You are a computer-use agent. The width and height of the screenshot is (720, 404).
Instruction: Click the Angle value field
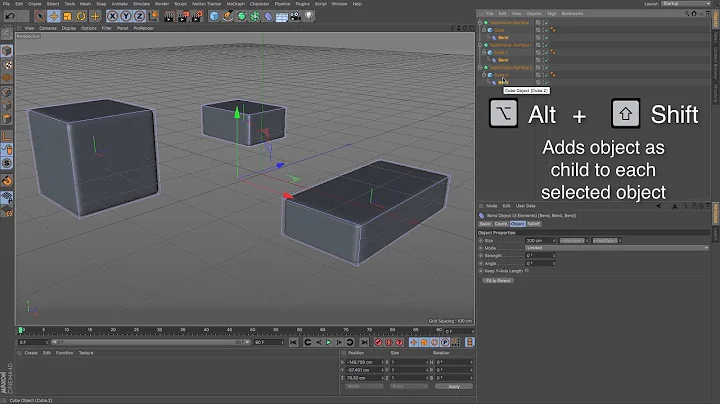pyautogui.click(x=540, y=264)
